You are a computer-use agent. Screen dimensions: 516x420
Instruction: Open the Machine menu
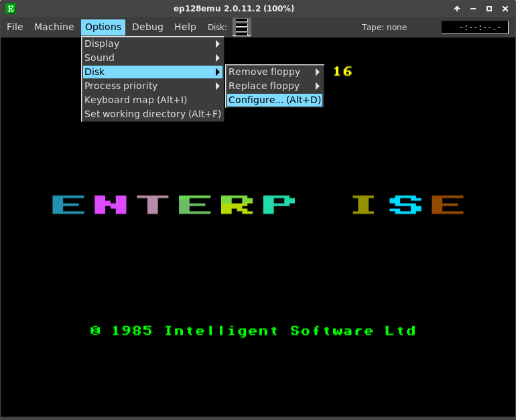coord(54,27)
